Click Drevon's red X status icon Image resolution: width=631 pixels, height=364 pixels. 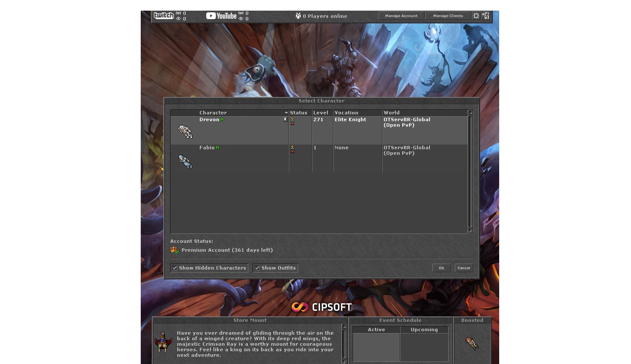(x=292, y=123)
